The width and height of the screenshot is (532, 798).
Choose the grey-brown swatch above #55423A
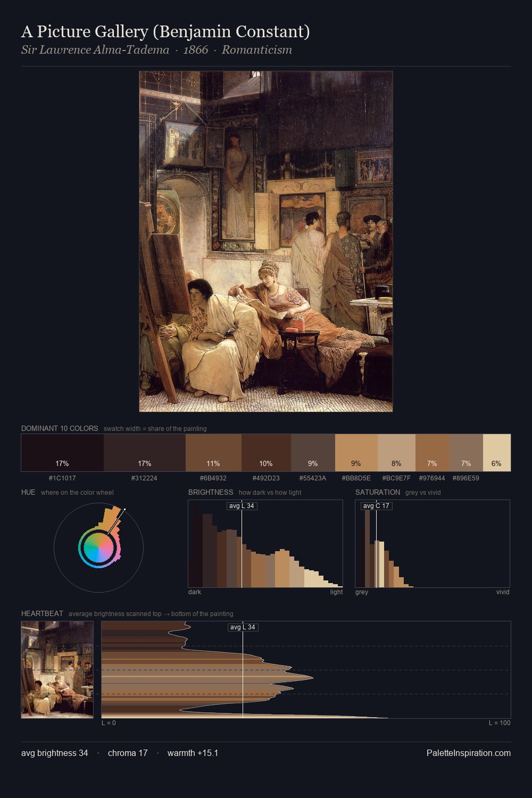[313, 453]
